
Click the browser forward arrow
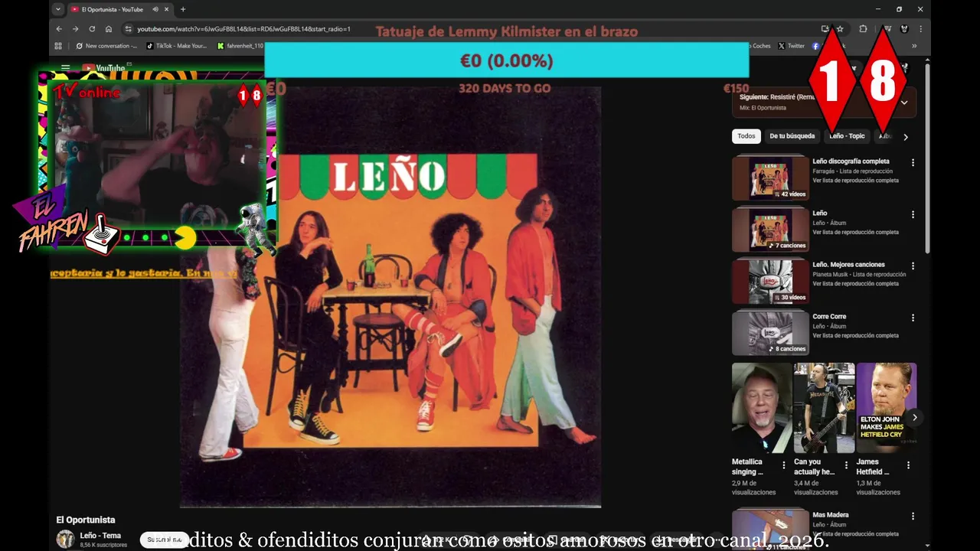75,29
